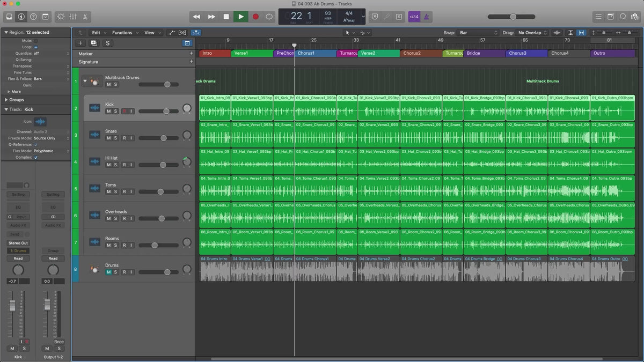Image resolution: width=644 pixels, height=362 pixels.
Task: Collapse the Track Kick inspector section
Action: point(6,109)
